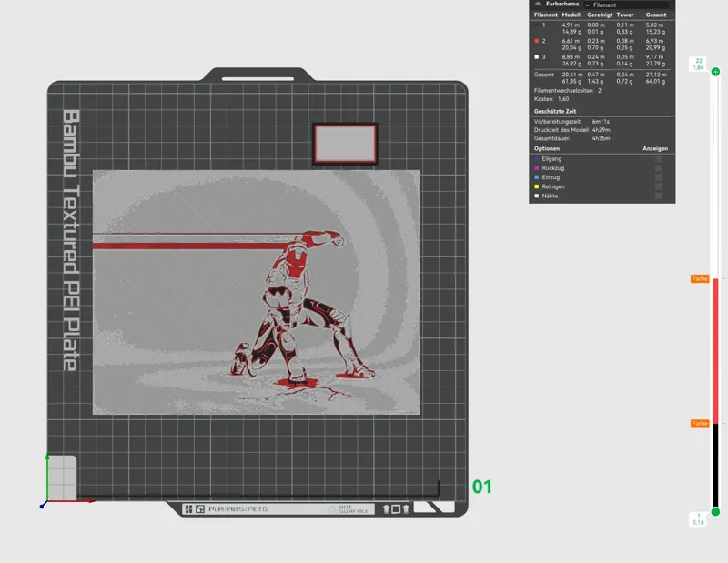Viewport: 728px width, 563px height.
Task: Collapse the Farbschema panel with the arrow icon
Action: point(538,4)
